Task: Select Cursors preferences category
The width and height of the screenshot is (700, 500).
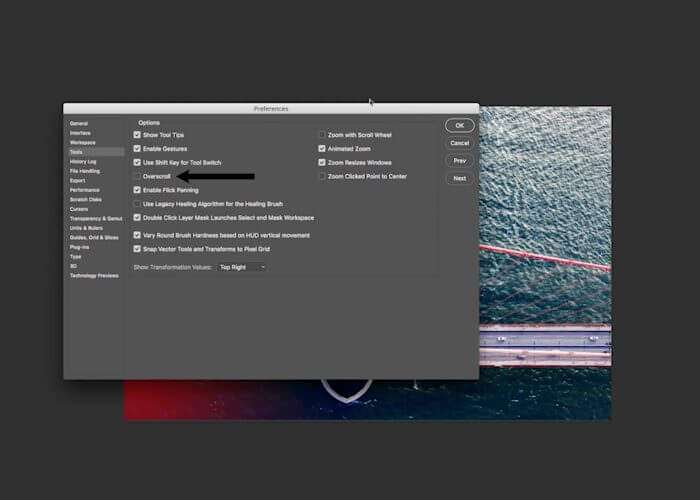Action: [x=79, y=209]
